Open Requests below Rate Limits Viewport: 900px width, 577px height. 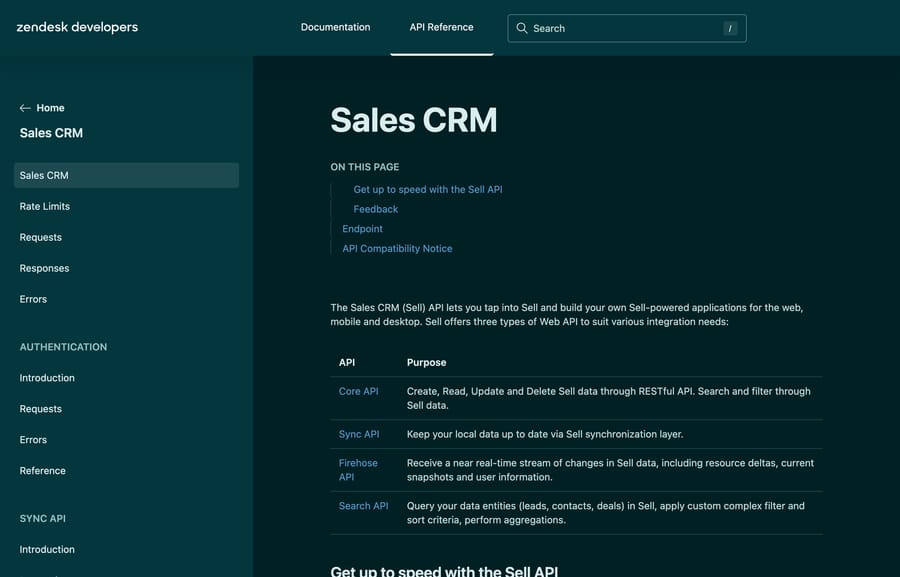(x=40, y=237)
